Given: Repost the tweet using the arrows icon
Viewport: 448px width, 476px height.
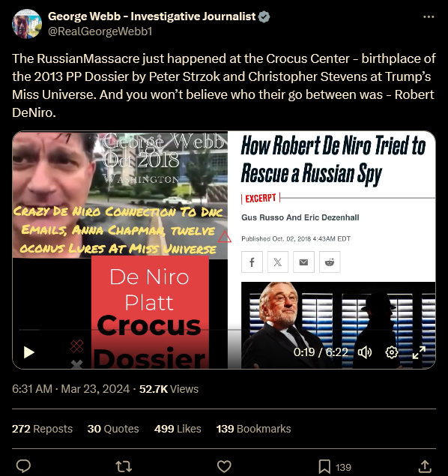Looking at the screenshot, I should (x=124, y=466).
